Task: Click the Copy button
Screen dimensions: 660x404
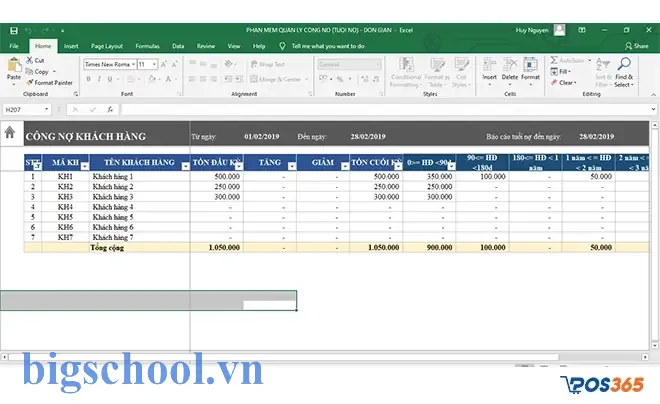Action: coord(37,72)
